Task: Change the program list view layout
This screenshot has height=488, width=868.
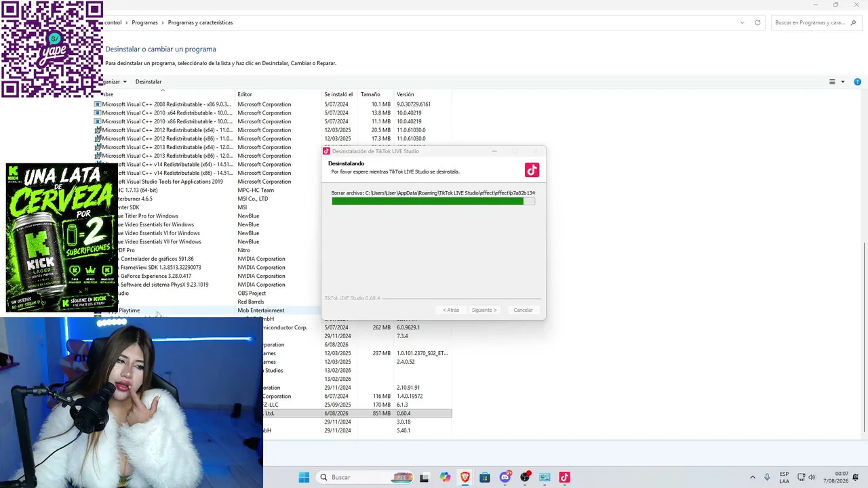Action: pos(832,81)
